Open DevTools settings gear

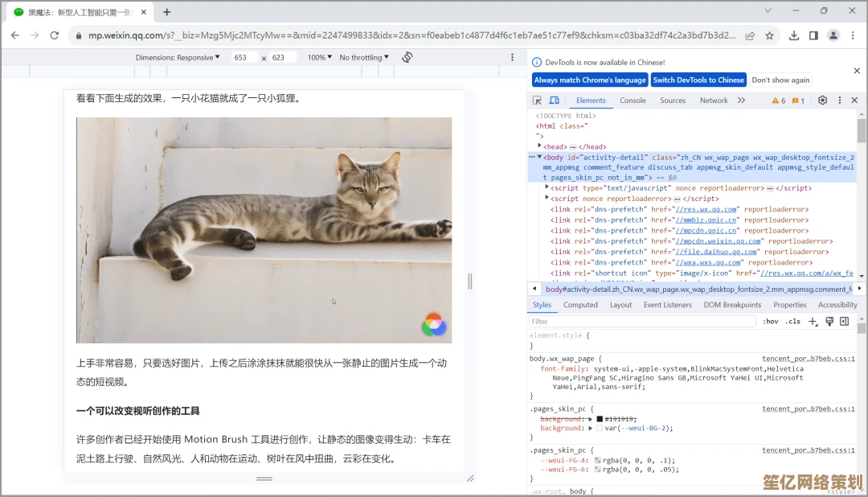pos(823,101)
